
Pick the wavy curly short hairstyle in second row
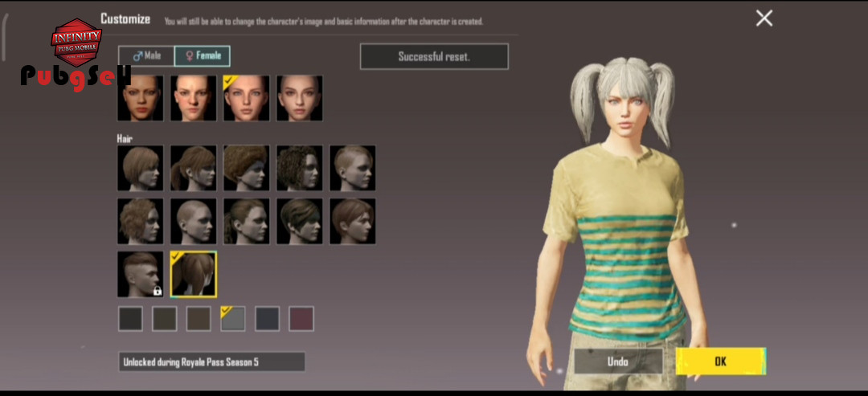[141, 221]
